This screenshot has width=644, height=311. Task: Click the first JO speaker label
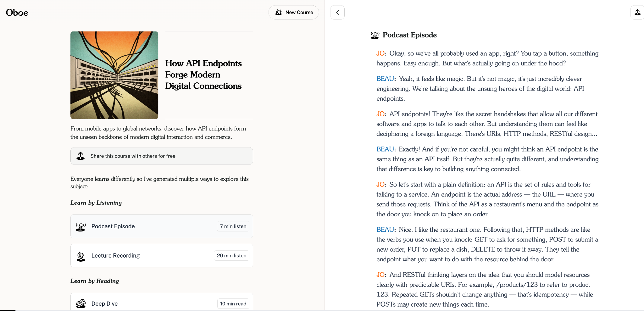pos(380,53)
